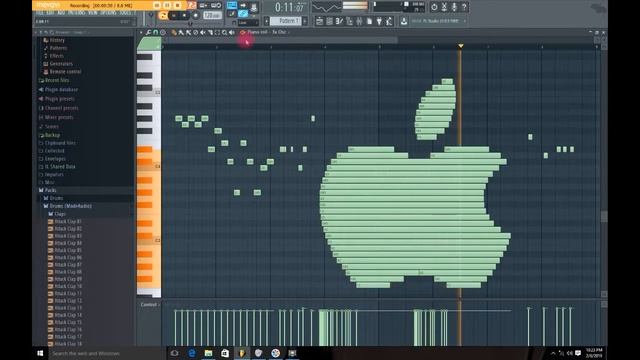
Task: Go to previous pattern arrow
Action: pyautogui.click(x=267, y=21)
